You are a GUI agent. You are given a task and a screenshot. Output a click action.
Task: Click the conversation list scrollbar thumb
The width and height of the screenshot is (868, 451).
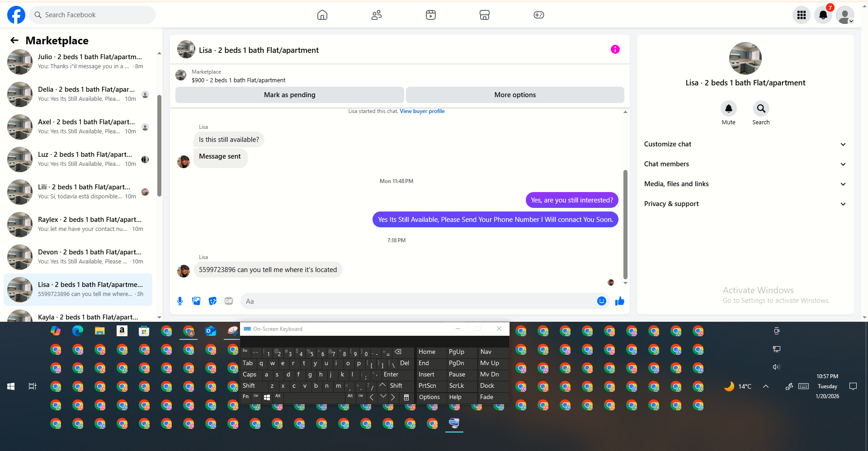tap(159, 146)
